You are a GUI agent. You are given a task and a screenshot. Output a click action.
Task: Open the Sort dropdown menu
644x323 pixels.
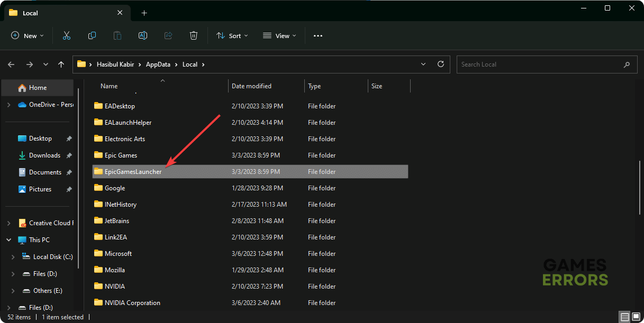pos(232,35)
